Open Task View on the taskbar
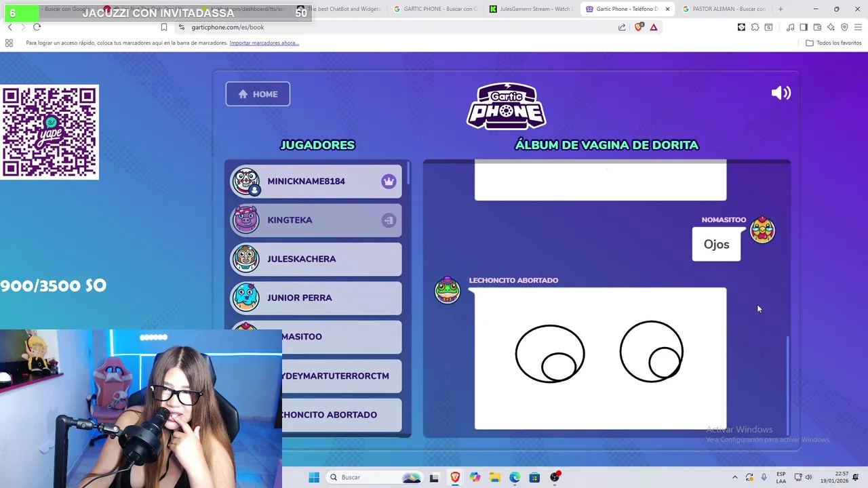Image resolution: width=868 pixels, height=488 pixels. (434, 477)
